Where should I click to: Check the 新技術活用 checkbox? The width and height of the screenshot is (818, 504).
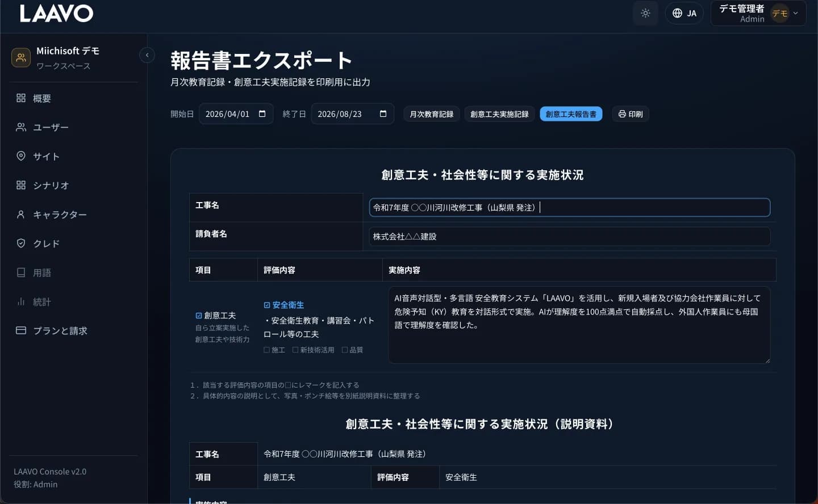click(295, 350)
